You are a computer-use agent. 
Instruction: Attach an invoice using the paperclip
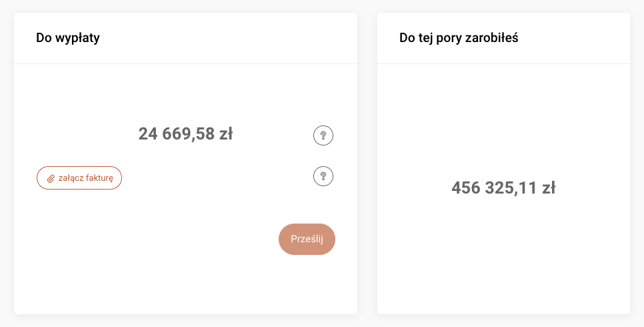tap(51, 179)
